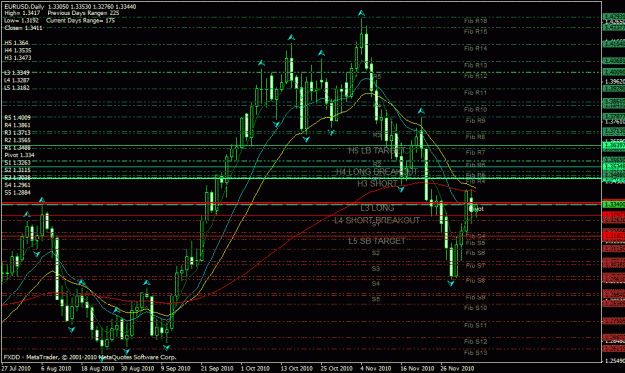The height and width of the screenshot is (373, 625).
Task: Click the S4 label in the chart center
Action: coord(376,284)
